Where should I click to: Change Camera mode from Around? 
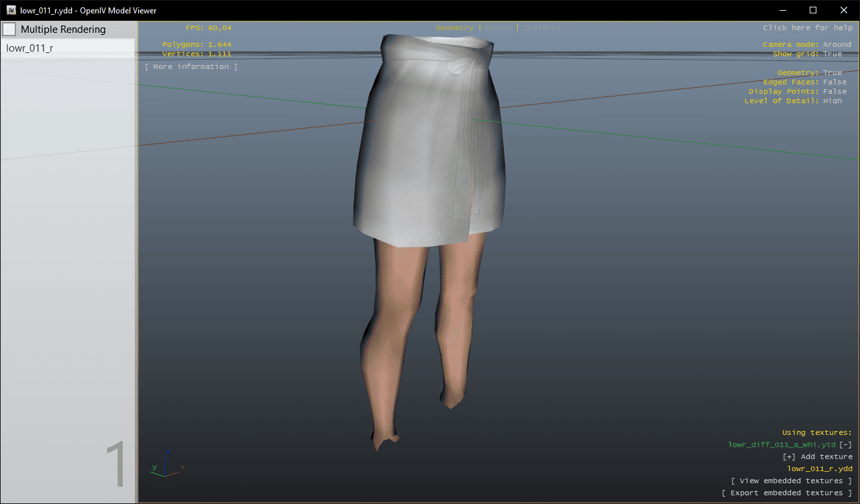pyautogui.click(x=837, y=45)
